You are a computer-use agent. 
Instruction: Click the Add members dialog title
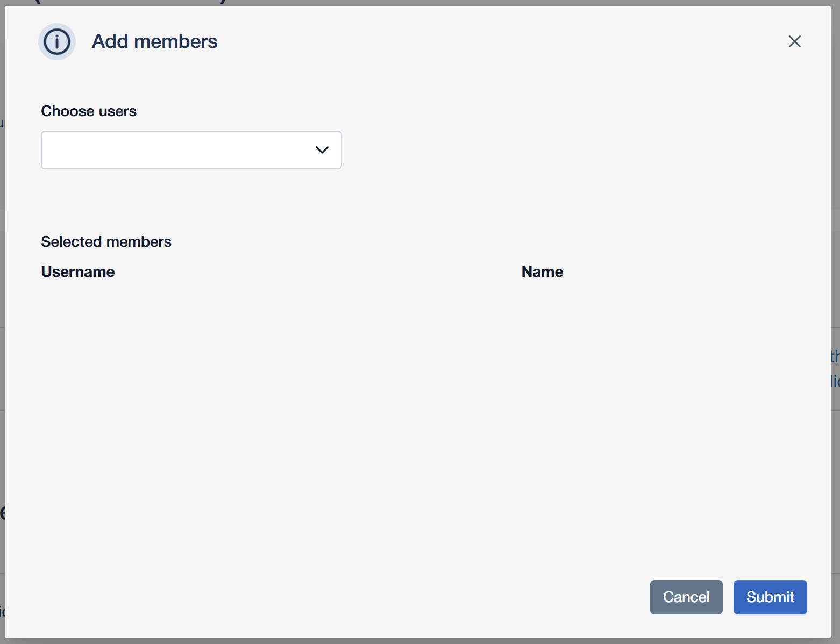pyautogui.click(x=155, y=41)
